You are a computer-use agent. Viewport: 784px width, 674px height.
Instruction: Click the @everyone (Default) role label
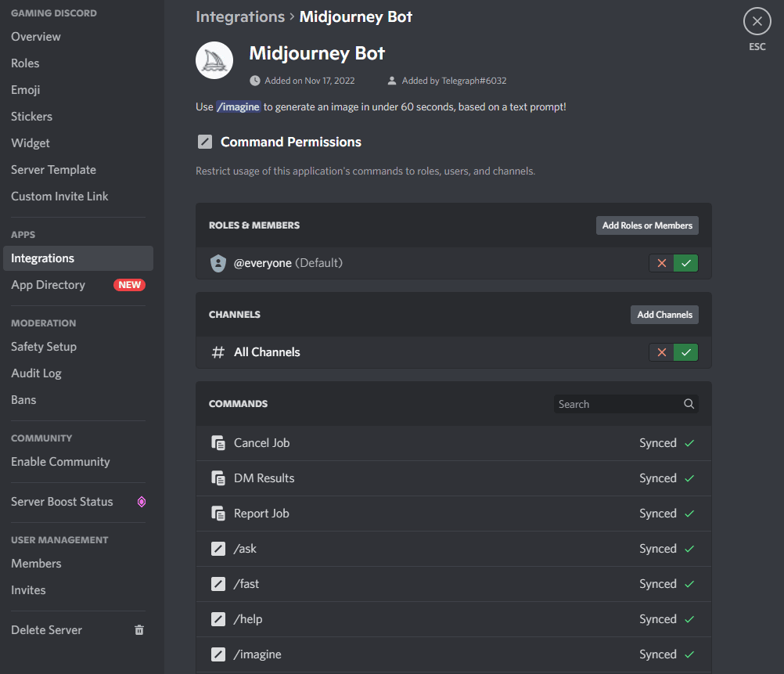click(x=288, y=263)
